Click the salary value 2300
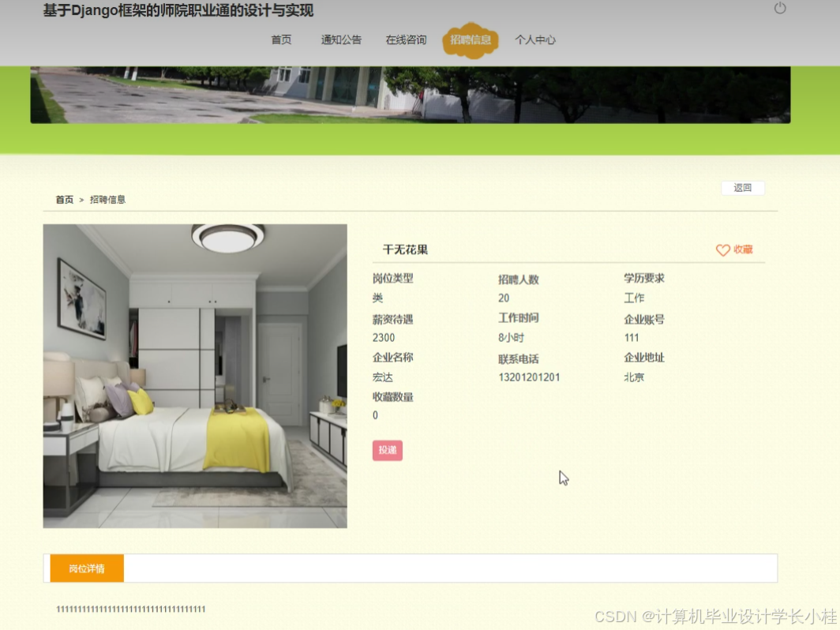The width and height of the screenshot is (840, 630). [384, 338]
